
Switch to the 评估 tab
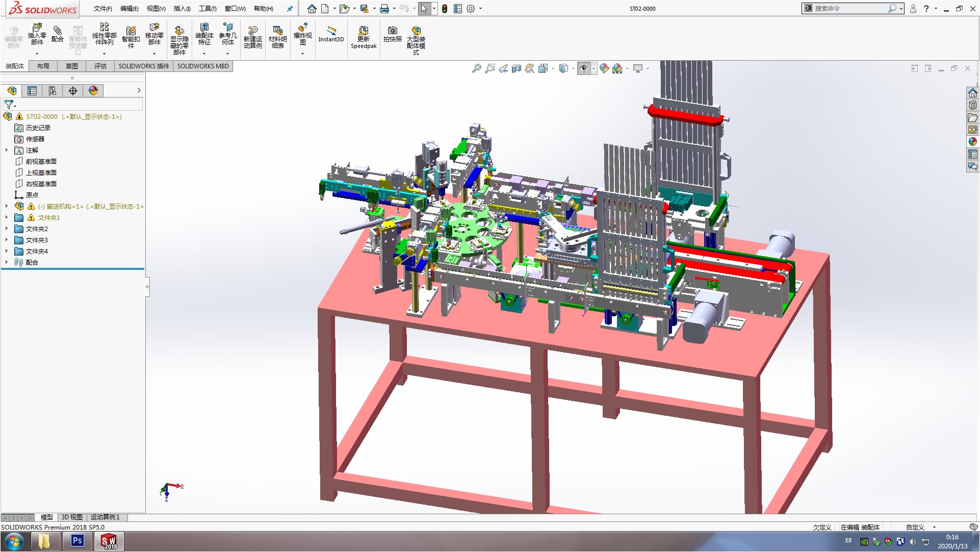pos(100,66)
